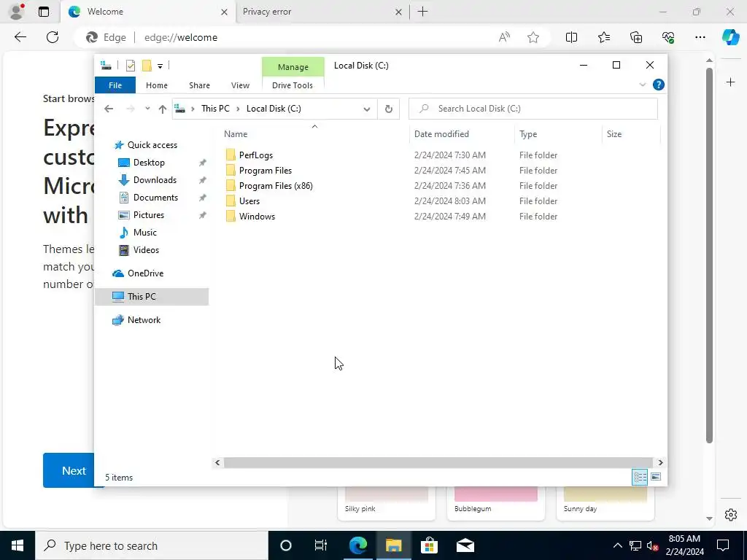Screen dimensions: 747x560
Task: Click Local Disk (C:) breadcrumb
Action: [x=274, y=109]
